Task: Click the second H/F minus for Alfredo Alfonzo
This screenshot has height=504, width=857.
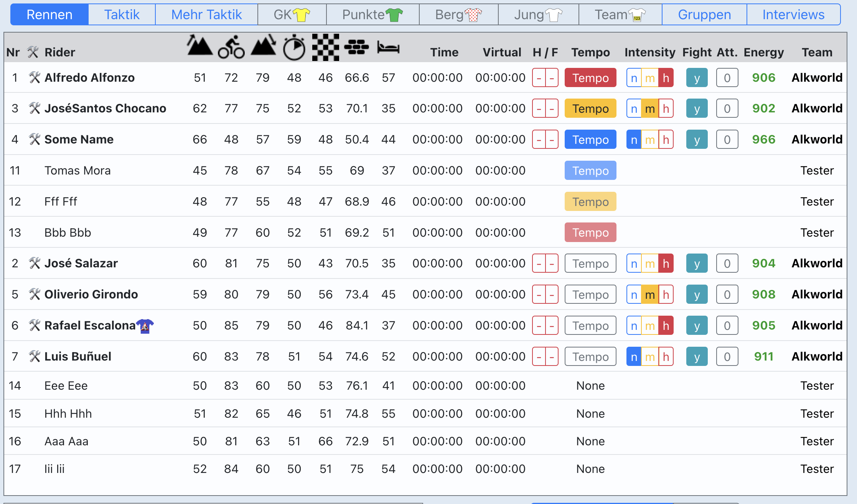Action: (552, 78)
